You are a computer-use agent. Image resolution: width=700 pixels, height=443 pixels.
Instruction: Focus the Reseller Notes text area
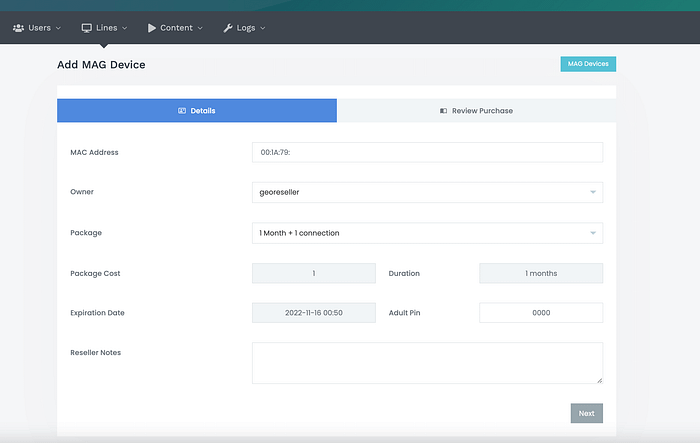[427, 363]
